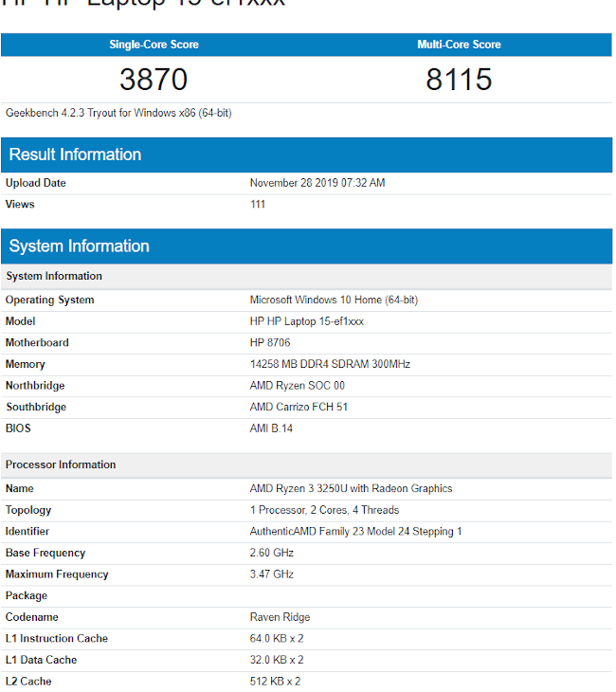Click the BIOS row label
Viewport: 616px width, 692px height.
[18, 428]
